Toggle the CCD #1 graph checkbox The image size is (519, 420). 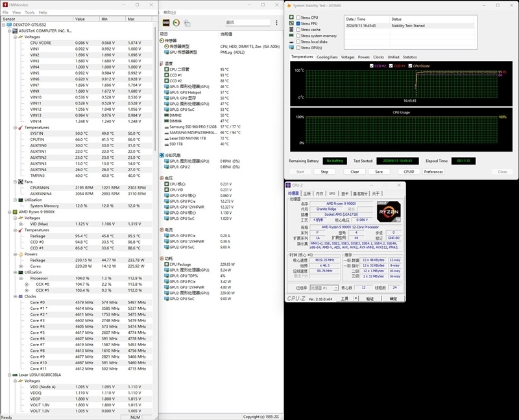(x=391, y=66)
